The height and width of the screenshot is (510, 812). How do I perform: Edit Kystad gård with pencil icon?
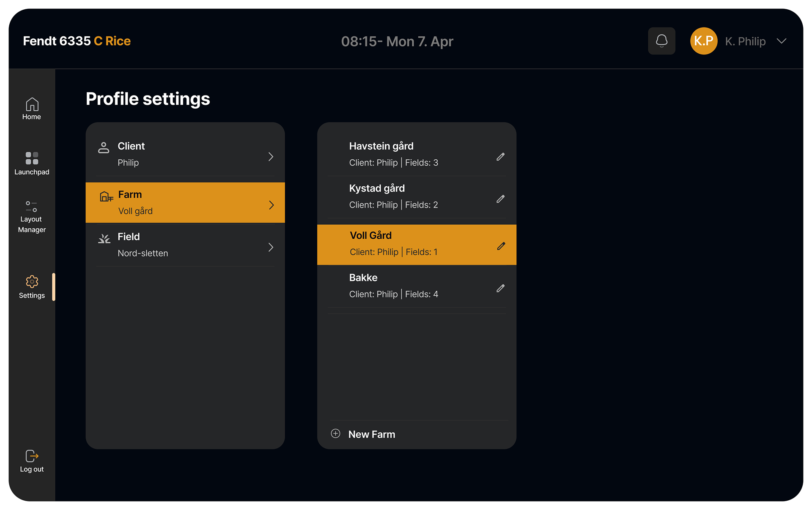(500, 199)
